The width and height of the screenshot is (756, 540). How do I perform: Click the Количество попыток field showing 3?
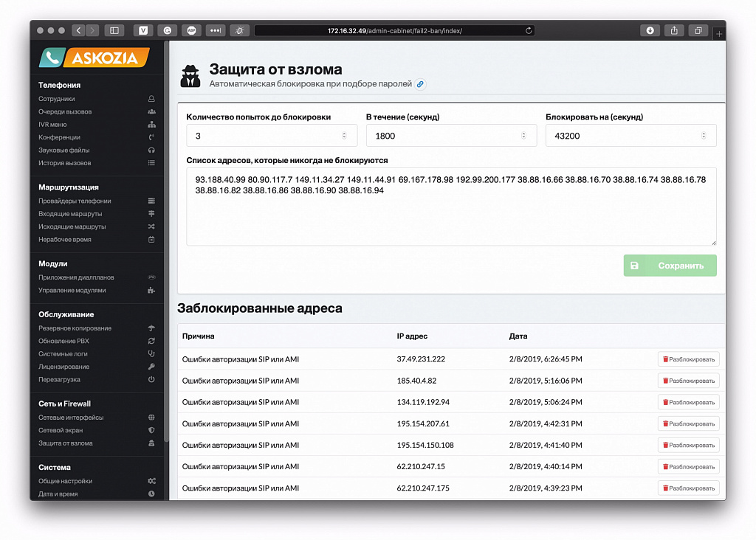pos(272,136)
